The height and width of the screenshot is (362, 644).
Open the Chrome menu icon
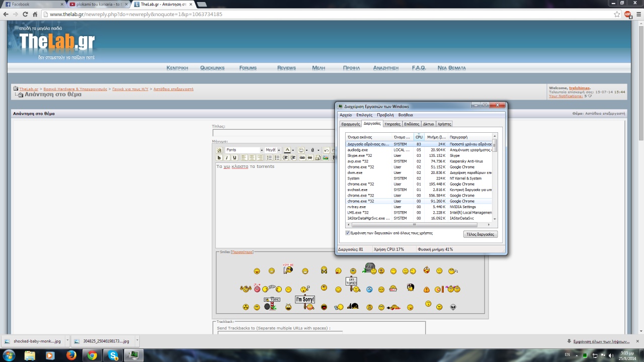pos(638,14)
